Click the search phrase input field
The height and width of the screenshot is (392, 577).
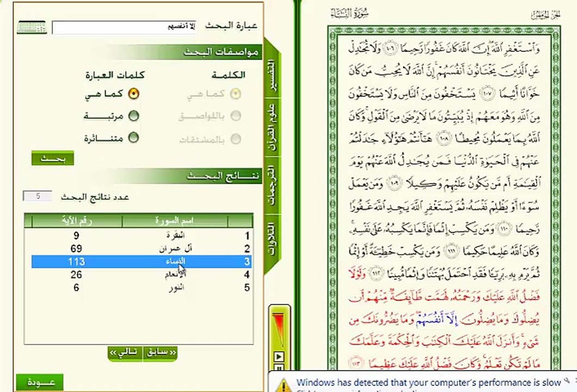point(124,27)
